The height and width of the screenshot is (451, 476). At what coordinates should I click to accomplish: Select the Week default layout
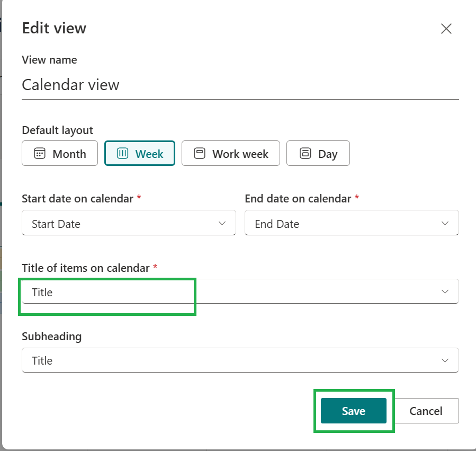click(140, 153)
